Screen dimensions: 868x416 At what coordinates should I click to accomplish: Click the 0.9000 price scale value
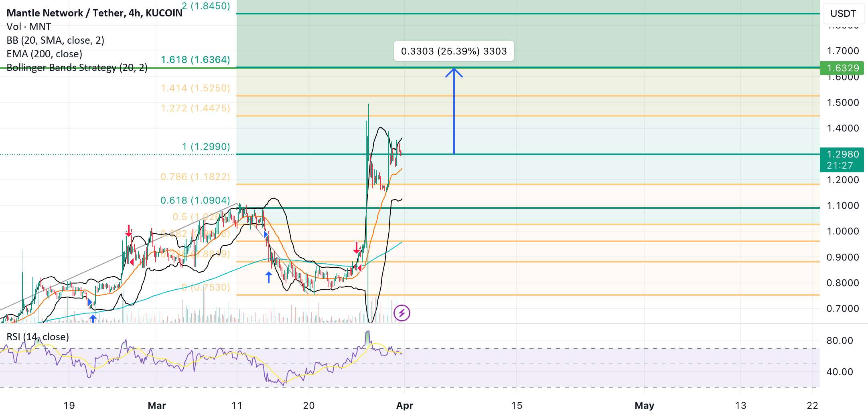click(x=843, y=257)
